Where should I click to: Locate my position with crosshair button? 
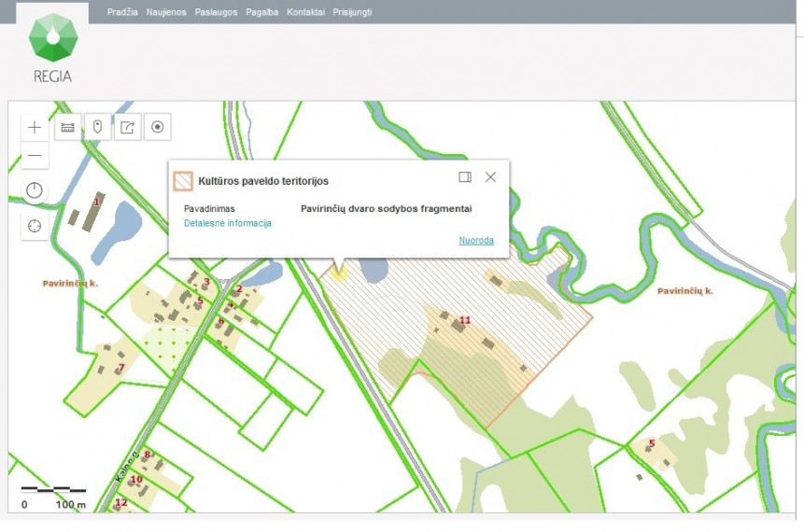35,226
